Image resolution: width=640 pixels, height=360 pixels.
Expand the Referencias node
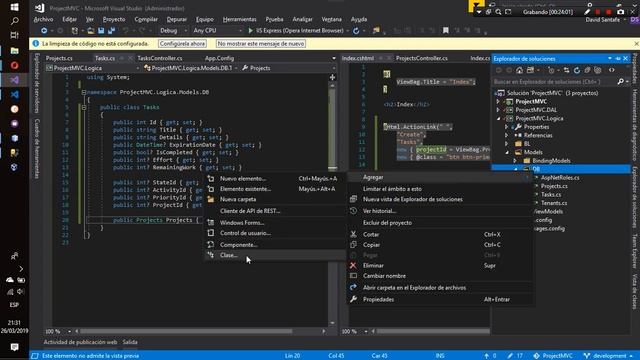(x=507, y=135)
